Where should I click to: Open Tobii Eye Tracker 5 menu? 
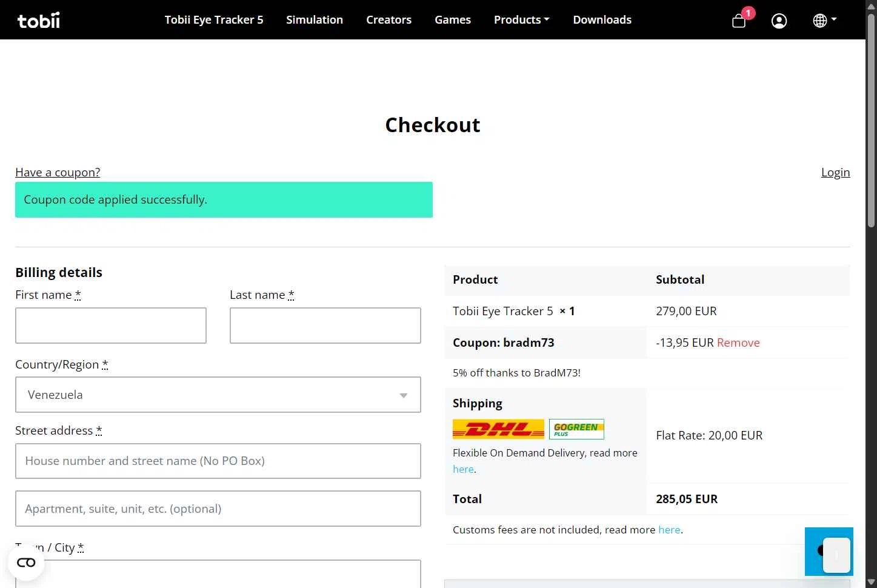pos(214,19)
